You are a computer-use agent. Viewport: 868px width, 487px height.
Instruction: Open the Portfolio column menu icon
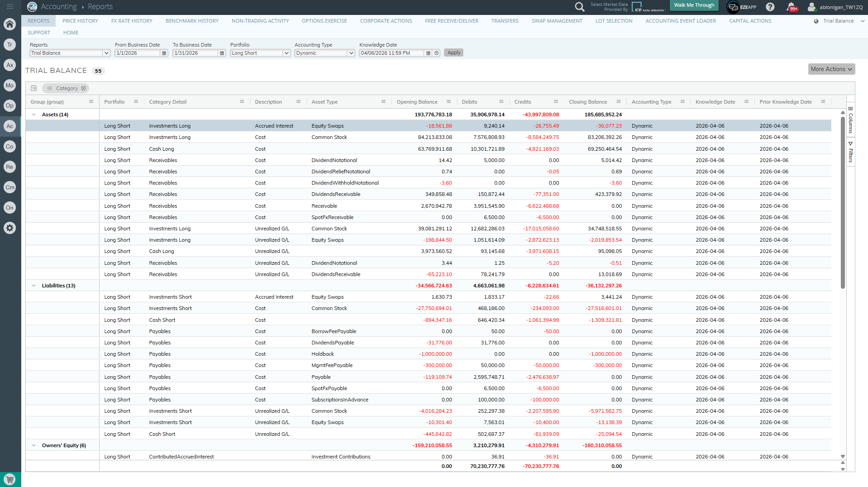click(136, 102)
